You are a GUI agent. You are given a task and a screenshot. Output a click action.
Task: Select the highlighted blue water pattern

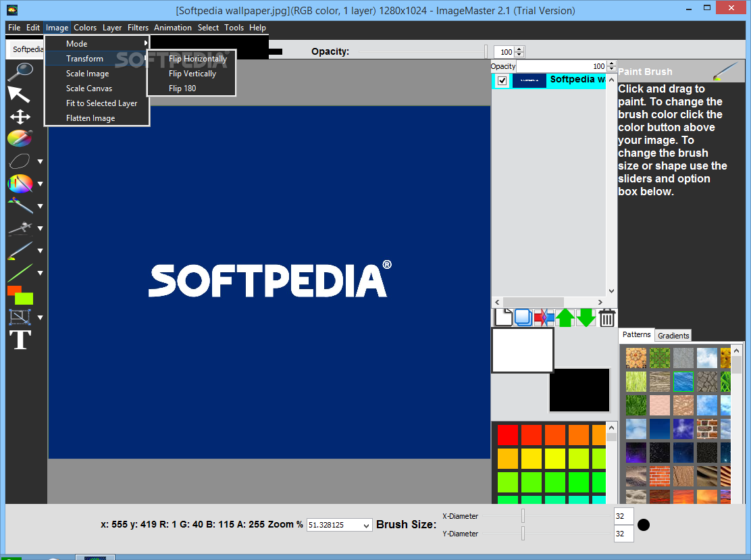[x=683, y=381]
